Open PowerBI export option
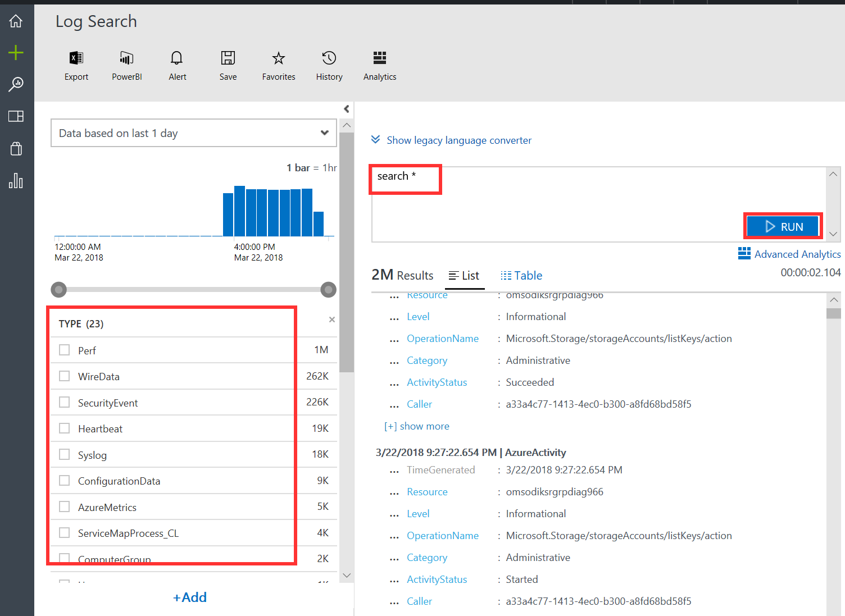The width and height of the screenshot is (845, 616). 127,66
